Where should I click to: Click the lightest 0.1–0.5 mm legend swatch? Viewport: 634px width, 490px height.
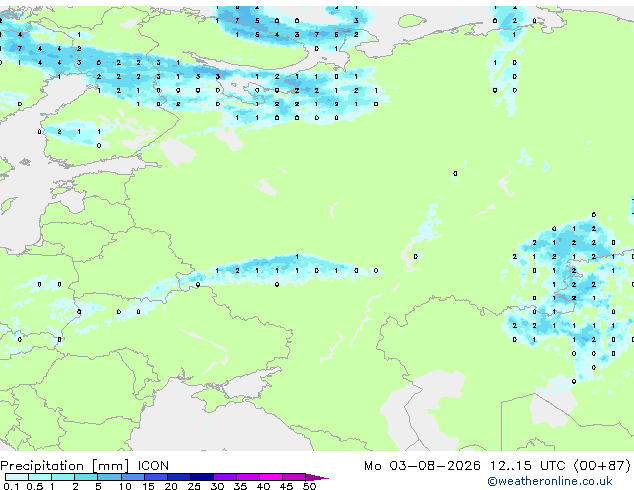coord(17,477)
